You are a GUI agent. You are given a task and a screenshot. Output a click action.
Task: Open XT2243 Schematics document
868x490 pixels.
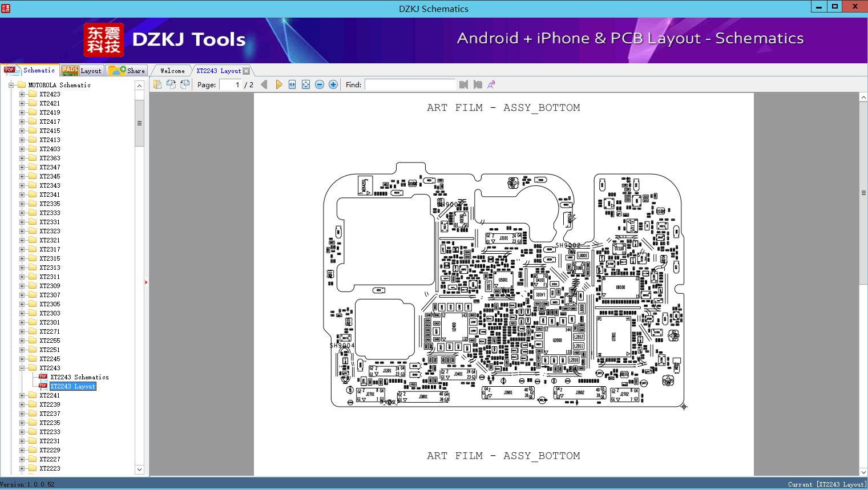click(79, 377)
